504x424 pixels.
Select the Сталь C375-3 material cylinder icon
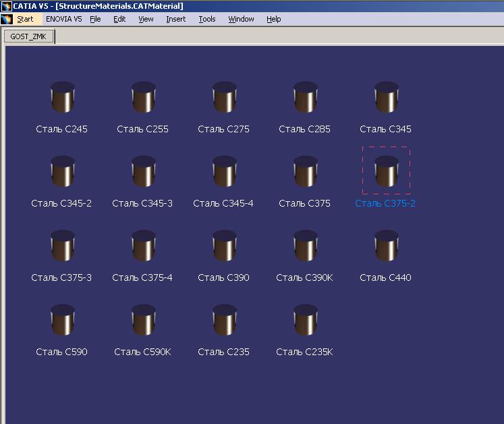[63, 246]
